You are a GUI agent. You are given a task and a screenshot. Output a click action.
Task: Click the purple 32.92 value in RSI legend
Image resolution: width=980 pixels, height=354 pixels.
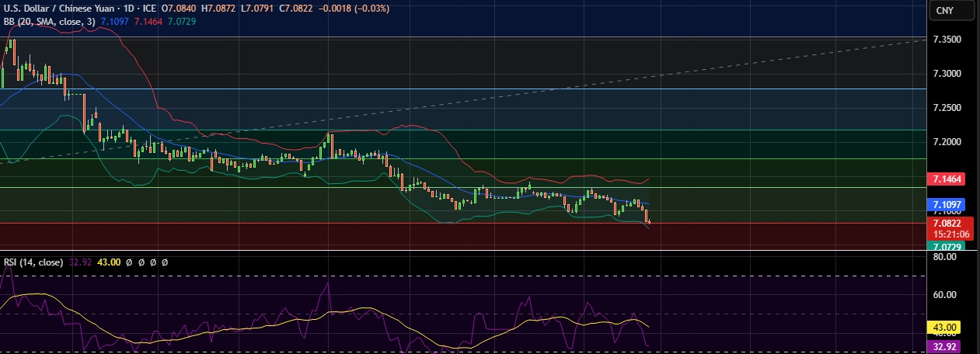click(80, 262)
